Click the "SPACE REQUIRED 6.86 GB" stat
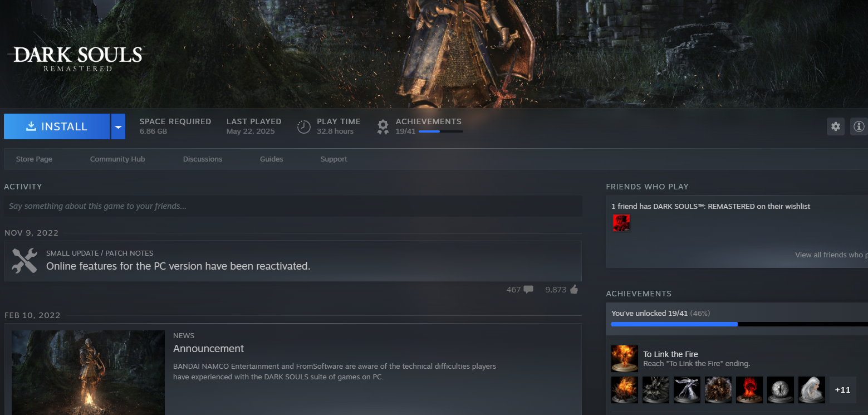The image size is (868, 415). coord(175,126)
